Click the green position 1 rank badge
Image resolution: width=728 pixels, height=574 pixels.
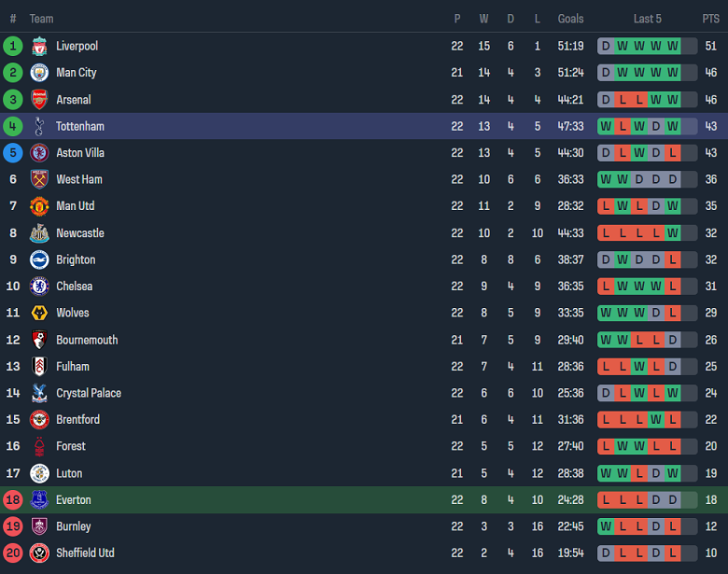[13, 46]
